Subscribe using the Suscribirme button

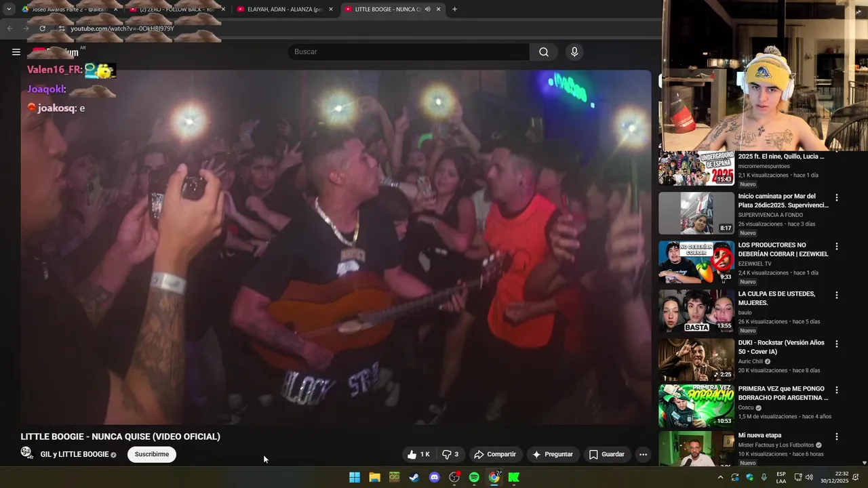[x=152, y=454]
